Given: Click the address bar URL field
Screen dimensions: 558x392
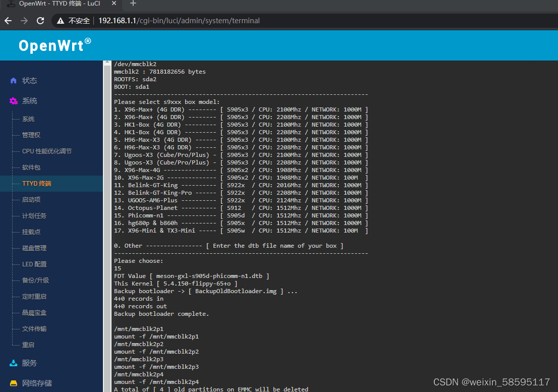Looking at the screenshot, I should coord(179,21).
